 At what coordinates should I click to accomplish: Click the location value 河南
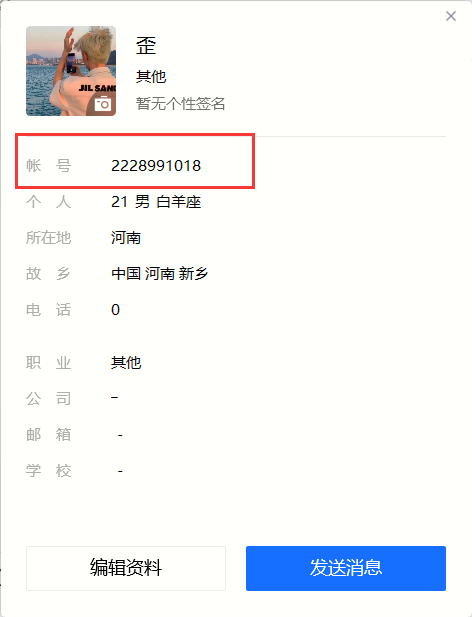point(126,238)
